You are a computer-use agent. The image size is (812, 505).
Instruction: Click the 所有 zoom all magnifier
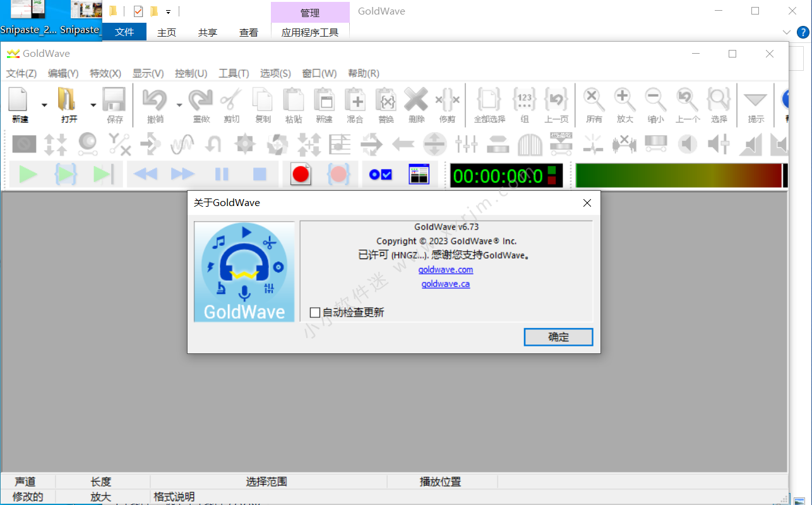point(594,100)
